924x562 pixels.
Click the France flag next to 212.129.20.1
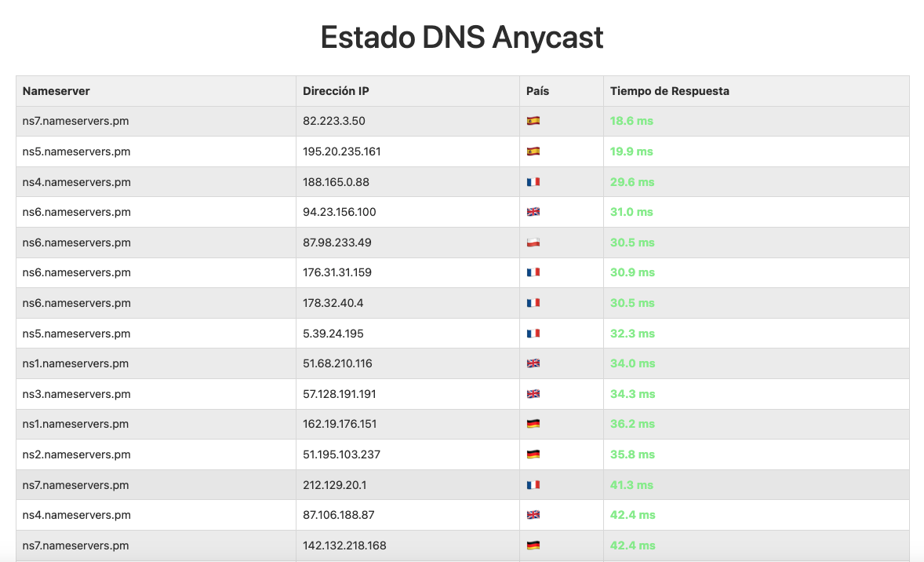click(x=533, y=485)
